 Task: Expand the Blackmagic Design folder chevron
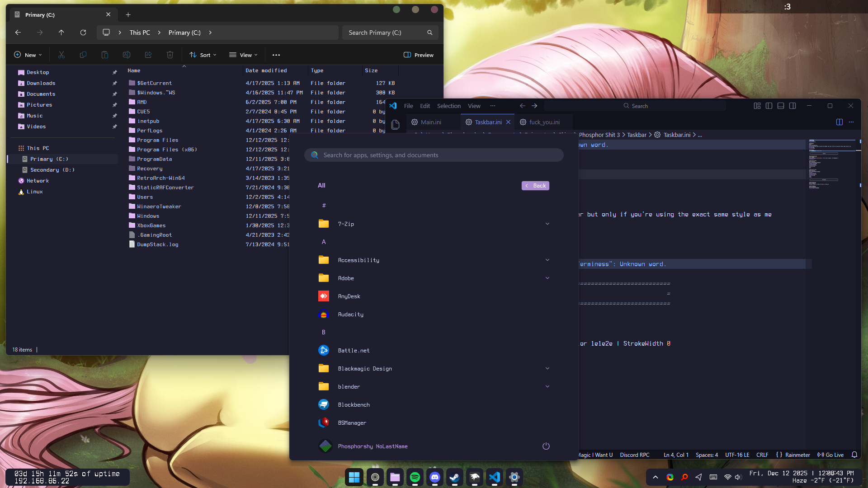(x=547, y=369)
